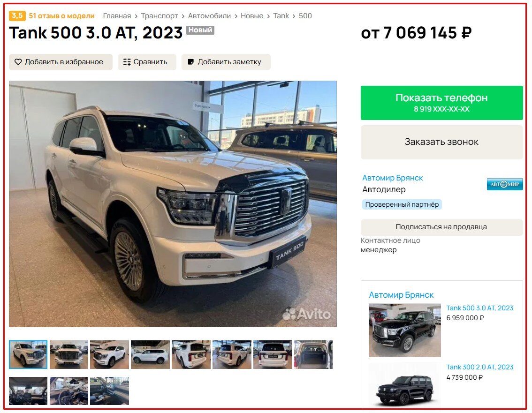Click the 3,5 rating badge

pyautogui.click(x=17, y=15)
